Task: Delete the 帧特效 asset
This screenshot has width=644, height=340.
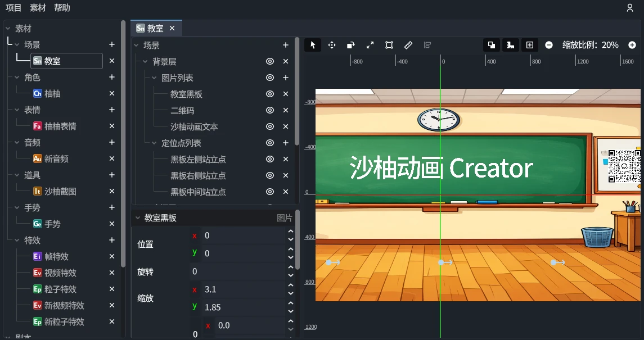Action: click(x=112, y=256)
